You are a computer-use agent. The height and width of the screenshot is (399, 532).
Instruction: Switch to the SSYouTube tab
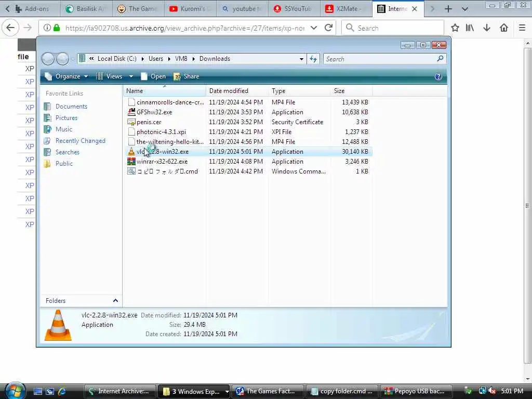click(294, 9)
